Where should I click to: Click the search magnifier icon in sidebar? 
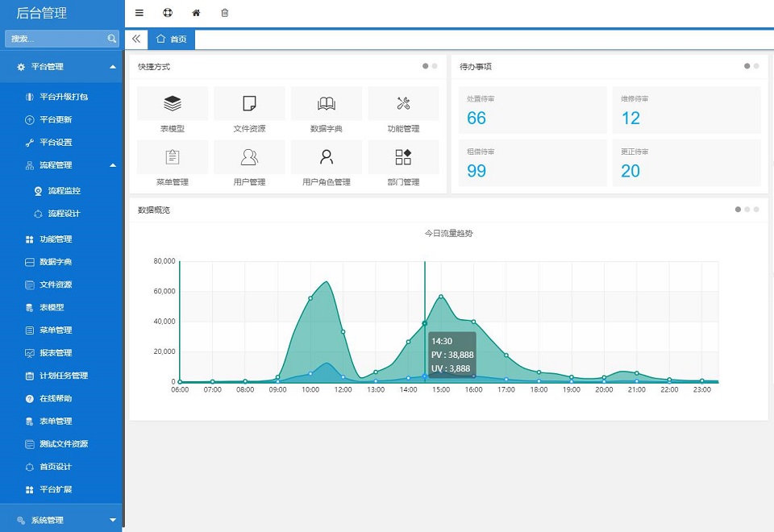click(112, 39)
